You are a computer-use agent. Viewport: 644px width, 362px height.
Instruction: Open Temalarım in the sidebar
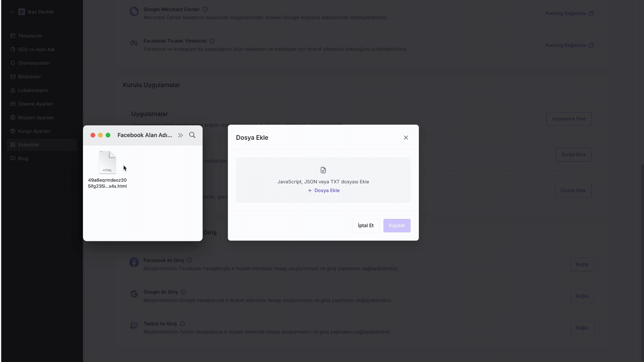coord(30,36)
